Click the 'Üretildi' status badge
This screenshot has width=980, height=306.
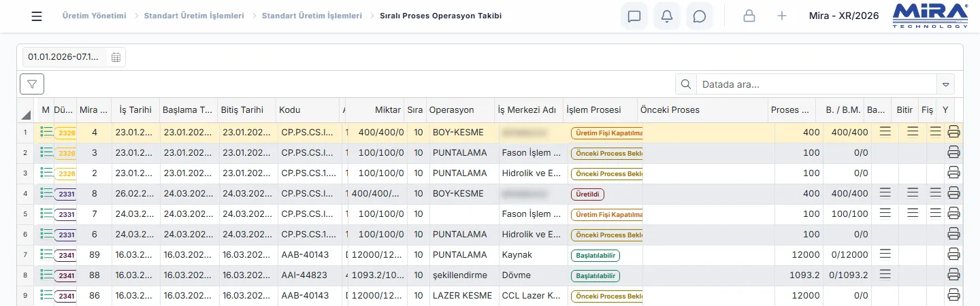click(587, 194)
